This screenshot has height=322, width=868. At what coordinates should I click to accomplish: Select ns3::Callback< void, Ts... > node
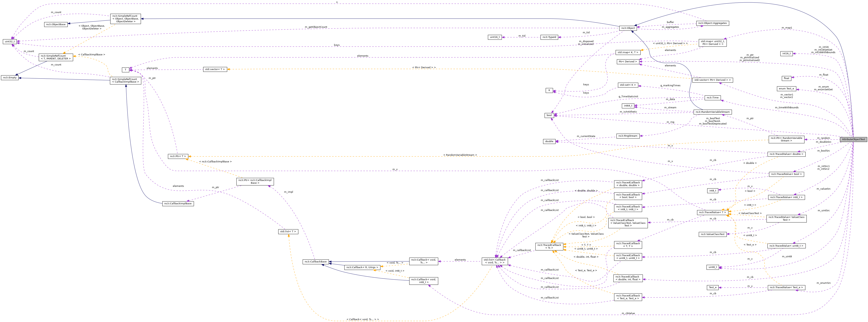click(x=424, y=261)
